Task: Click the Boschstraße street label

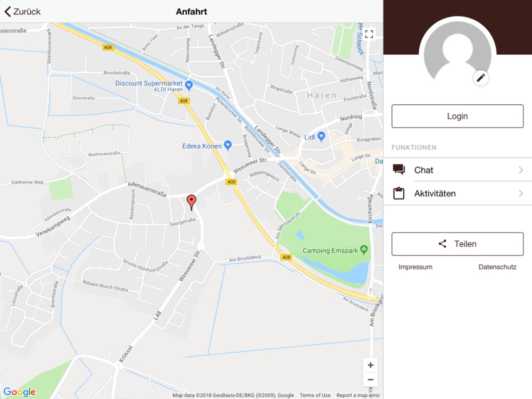Action: click(x=117, y=72)
